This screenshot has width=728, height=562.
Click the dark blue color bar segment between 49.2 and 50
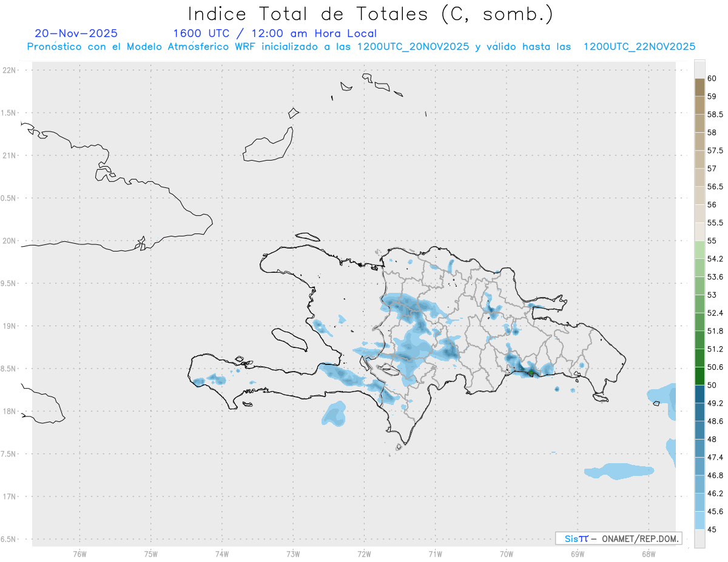[699, 394]
